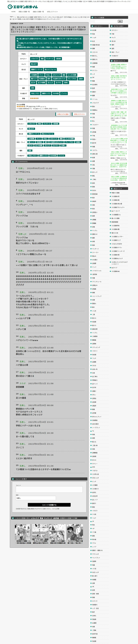Select 未分類 in the category sidebar
Image resolution: width=138 pixels, height=644 pixels.
tap(94, 30)
